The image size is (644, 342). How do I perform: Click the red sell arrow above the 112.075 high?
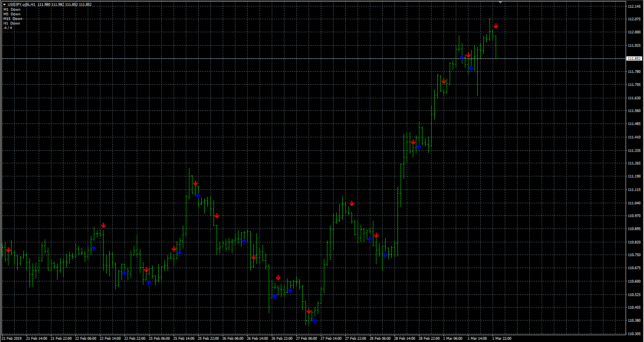496,26
